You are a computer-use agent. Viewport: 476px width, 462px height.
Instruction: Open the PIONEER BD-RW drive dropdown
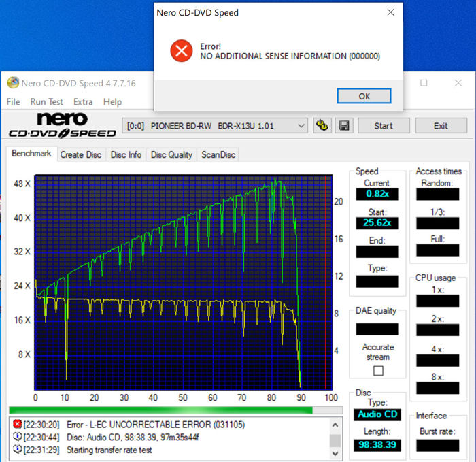point(301,126)
